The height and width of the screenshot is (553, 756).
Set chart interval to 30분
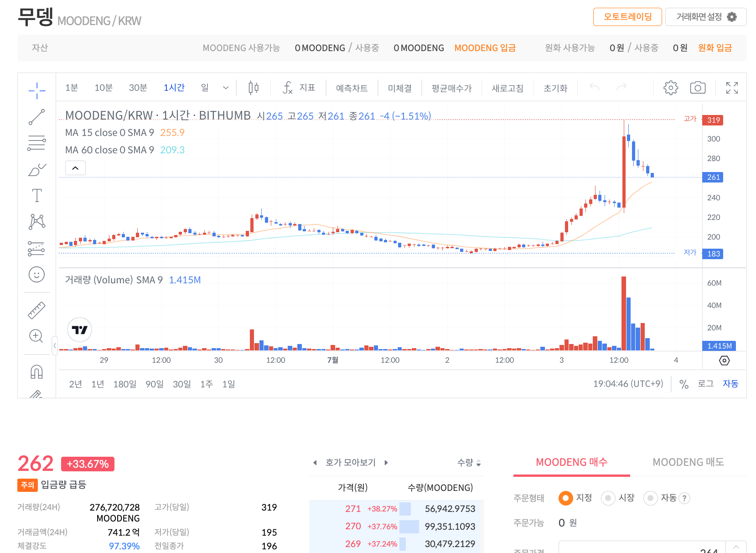(x=138, y=88)
